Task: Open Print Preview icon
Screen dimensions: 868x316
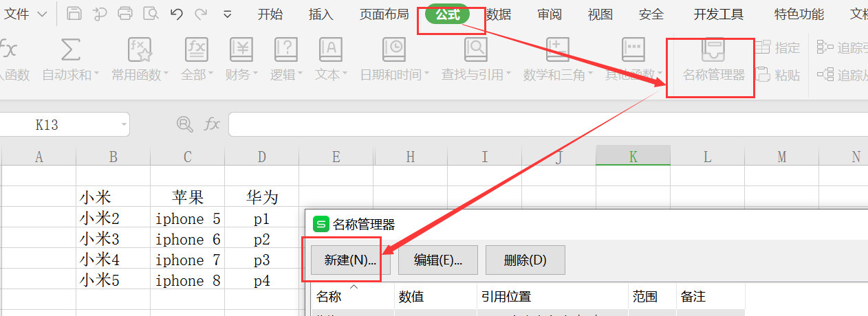Action: (151, 14)
